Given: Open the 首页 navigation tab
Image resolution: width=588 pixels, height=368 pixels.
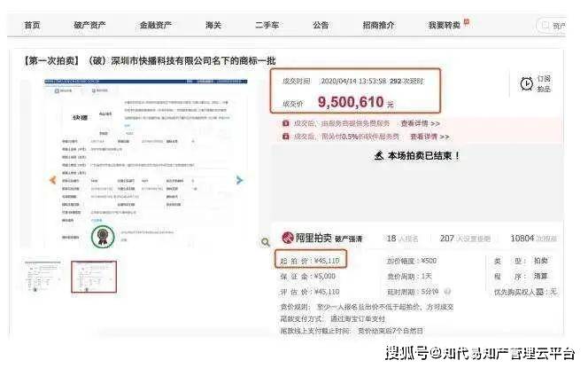Looking at the screenshot, I should click(32, 25).
